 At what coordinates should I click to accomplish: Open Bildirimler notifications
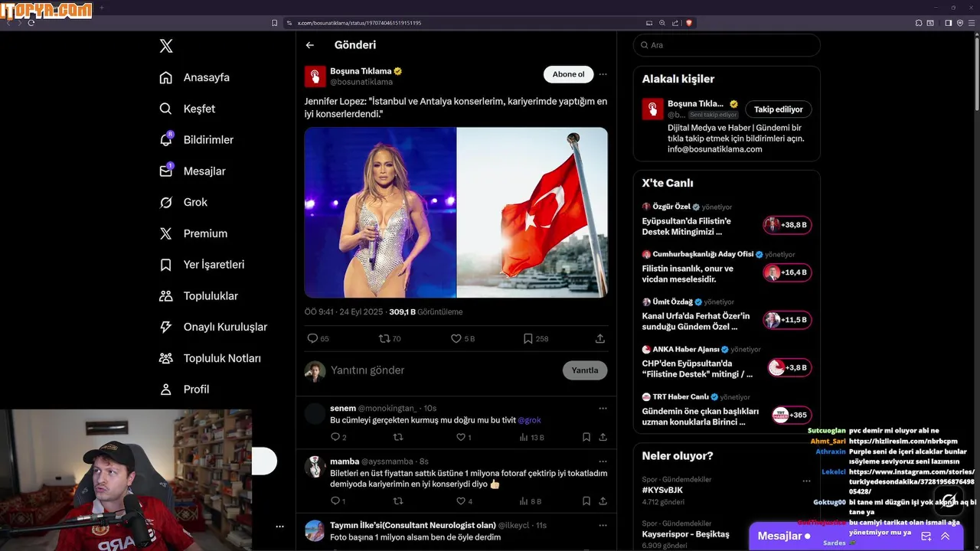[196, 140]
